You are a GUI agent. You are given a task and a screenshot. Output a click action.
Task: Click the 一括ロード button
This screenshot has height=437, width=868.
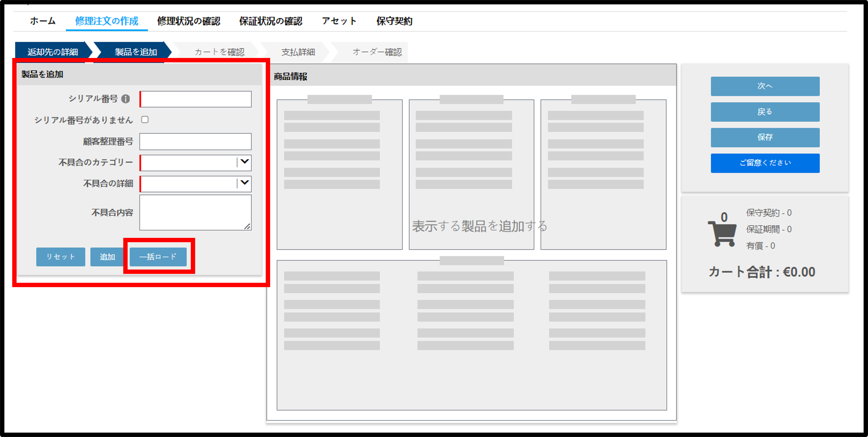click(x=158, y=257)
